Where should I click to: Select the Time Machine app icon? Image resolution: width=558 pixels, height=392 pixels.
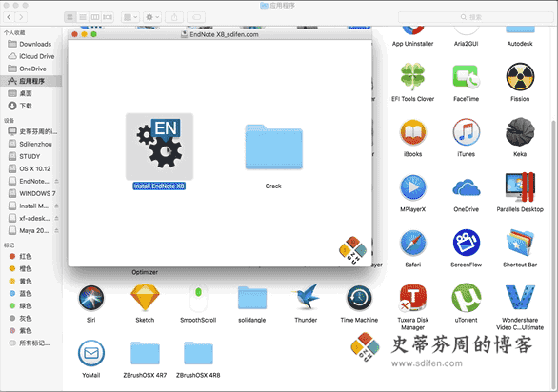(x=359, y=298)
